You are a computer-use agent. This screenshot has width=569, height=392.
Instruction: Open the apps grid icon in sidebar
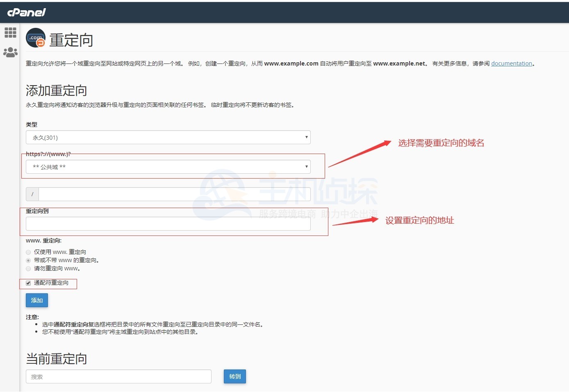10,32
